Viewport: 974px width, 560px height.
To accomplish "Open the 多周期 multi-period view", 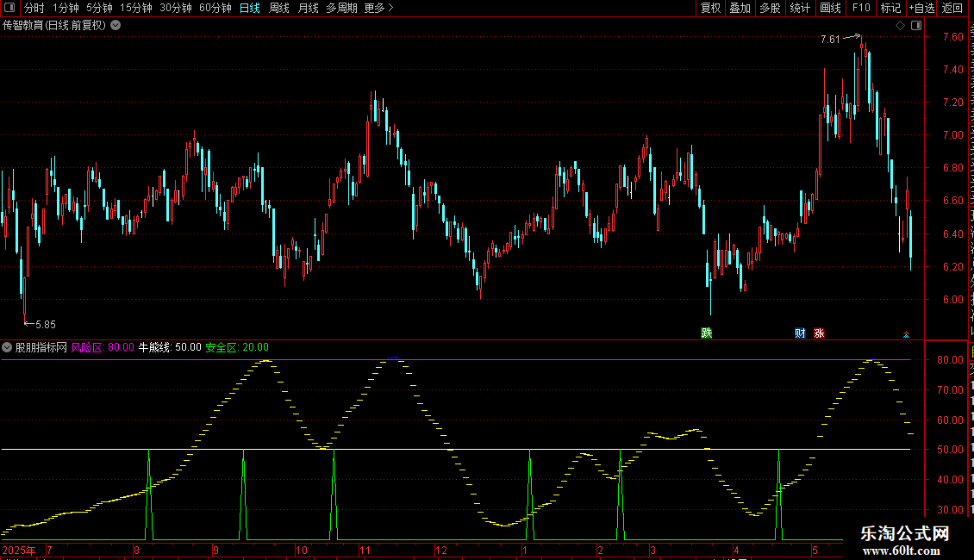I will click(x=341, y=8).
